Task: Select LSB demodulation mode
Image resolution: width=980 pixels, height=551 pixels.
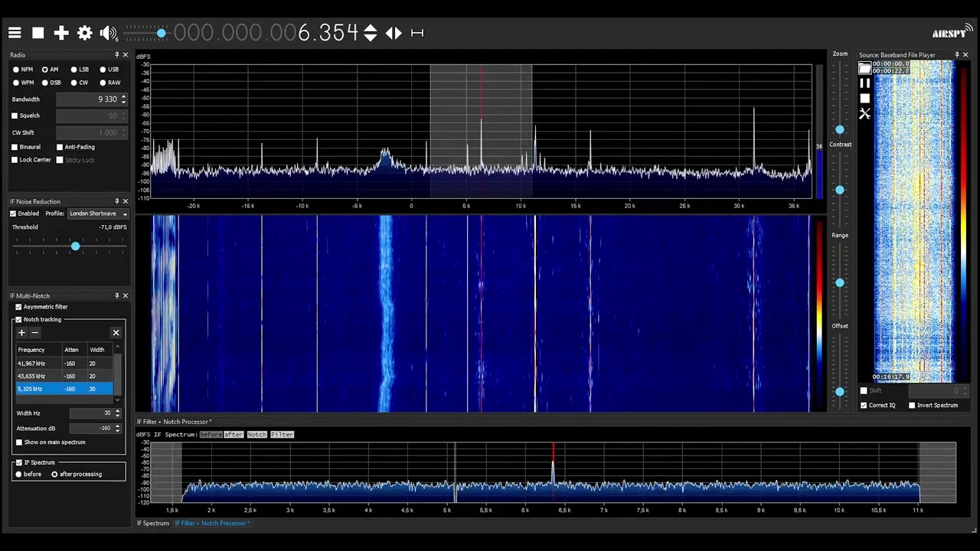Action: [74, 70]
